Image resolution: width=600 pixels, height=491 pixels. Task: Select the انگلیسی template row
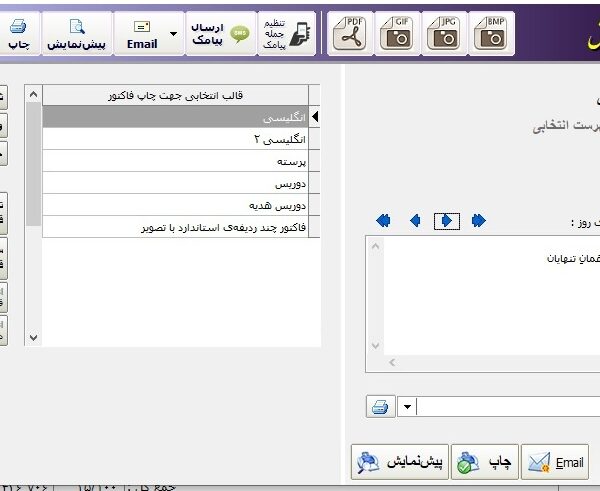pos(175,117)
